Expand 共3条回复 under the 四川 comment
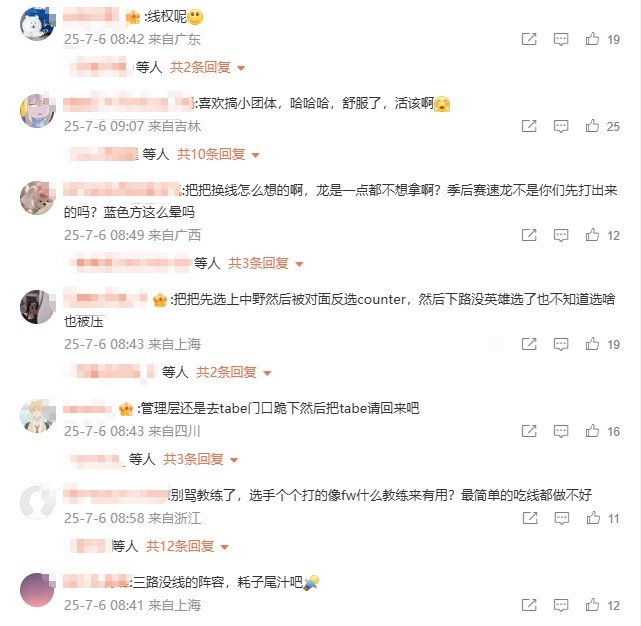Image resolution: width=641 pixels, height=626 pixels. coord(200,459)
